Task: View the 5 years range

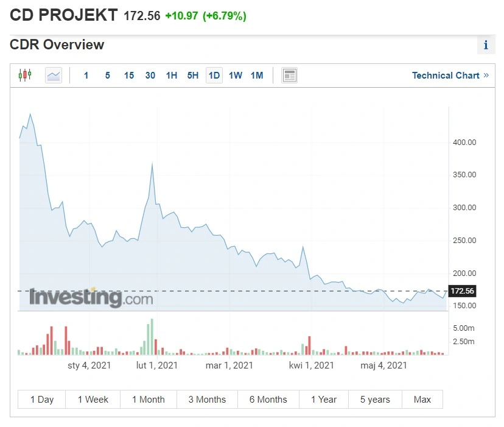Action: pos(375,400)
